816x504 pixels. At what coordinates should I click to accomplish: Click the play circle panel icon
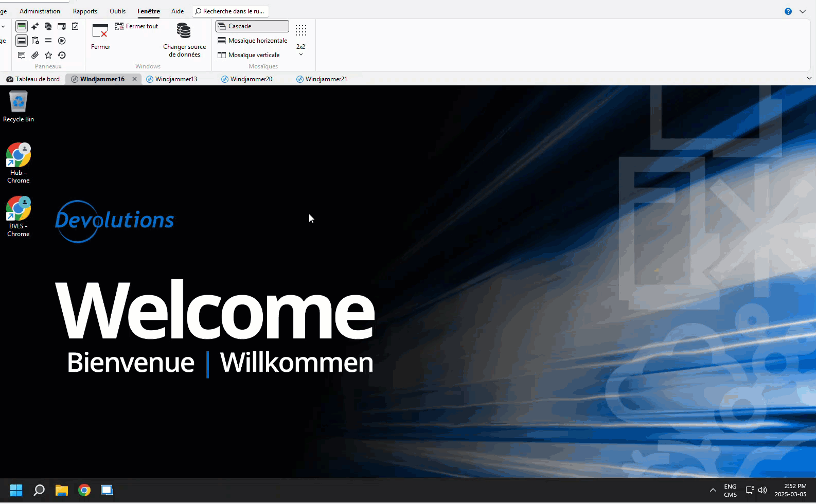[62, 41]
